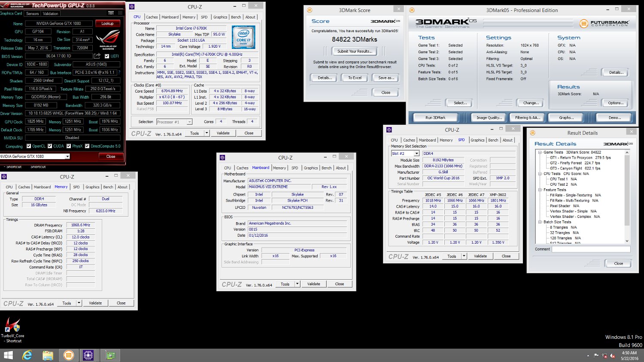Open File Explorer from the taskbar
This screenshot has height=362, width=644.
pos(48,355)
